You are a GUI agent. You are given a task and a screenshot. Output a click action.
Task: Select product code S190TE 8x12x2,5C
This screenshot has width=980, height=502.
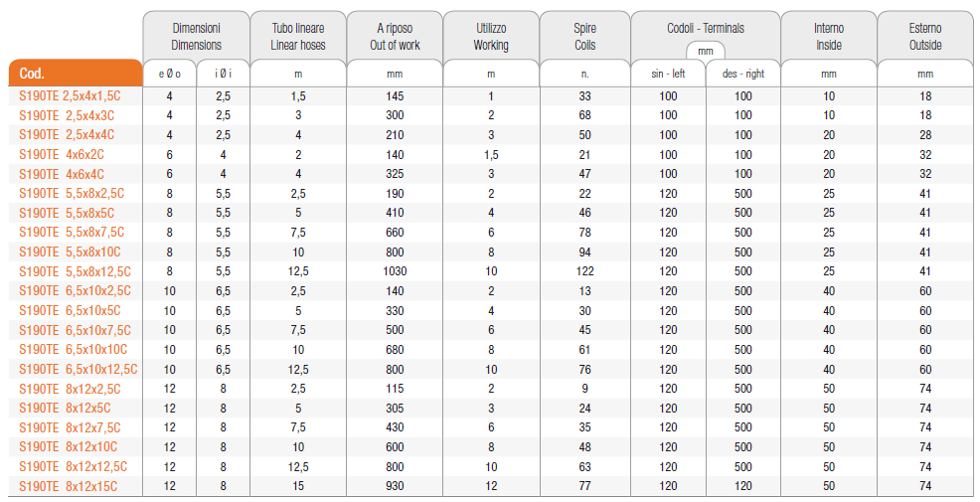(70, 389)
